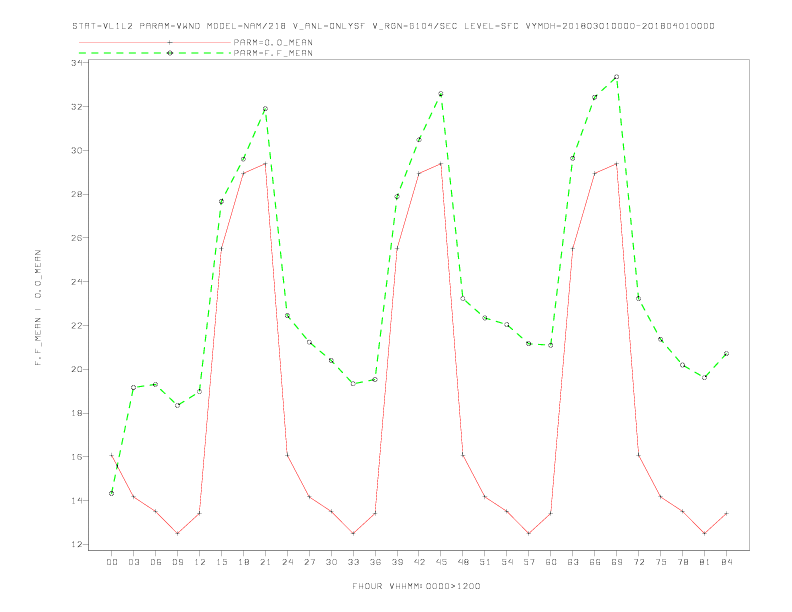Select red O.O_MEAN peak at hour 21
The width and height of the screenshot is (792, 612).
click(x=265, y=164)
